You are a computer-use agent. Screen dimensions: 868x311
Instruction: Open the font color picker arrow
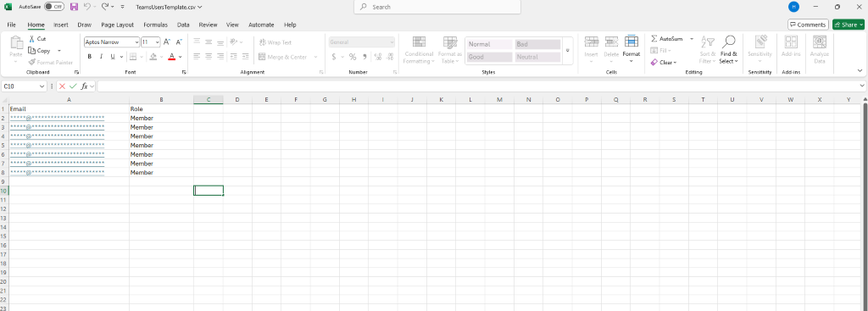[181, 57]
